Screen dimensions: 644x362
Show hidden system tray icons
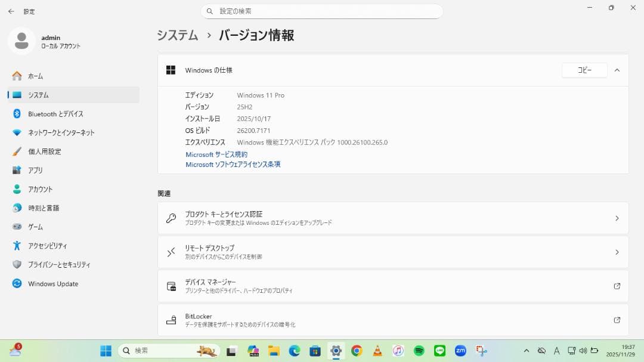(x=526, y=351)
